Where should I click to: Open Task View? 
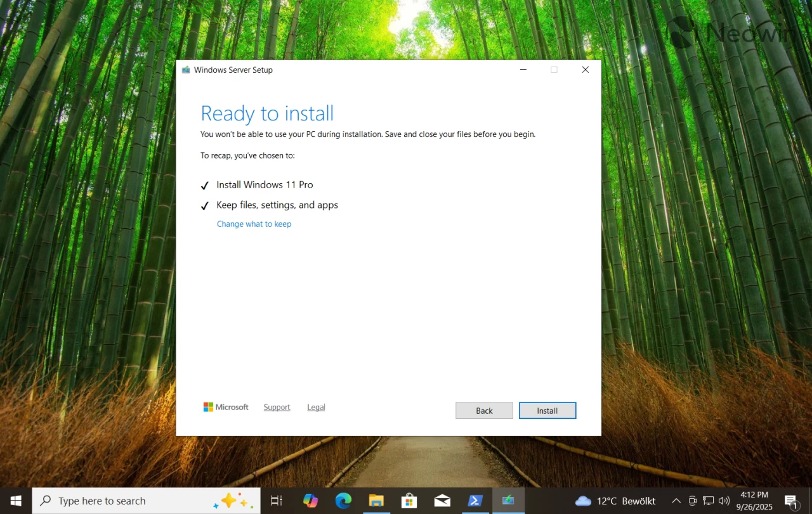tap(276, 501)
